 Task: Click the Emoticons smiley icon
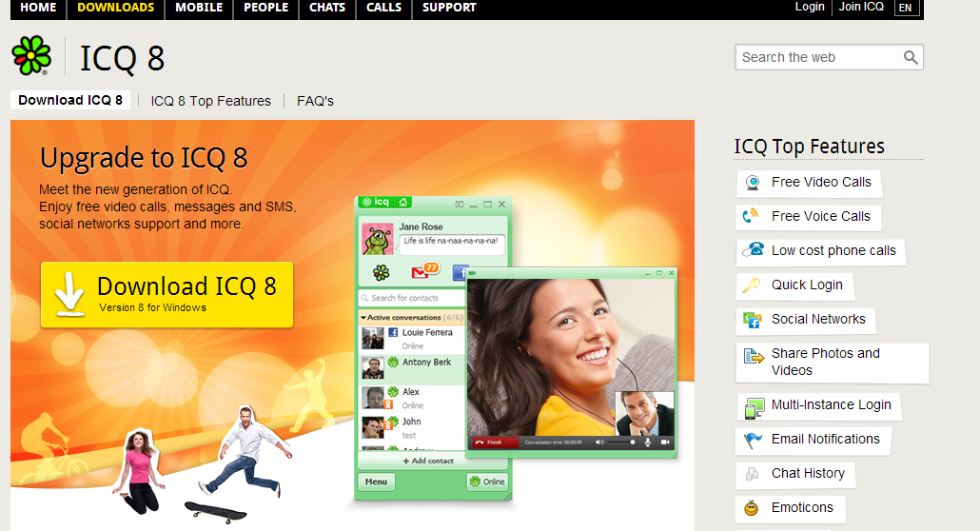pyautogui.click(x=753, y=508)
